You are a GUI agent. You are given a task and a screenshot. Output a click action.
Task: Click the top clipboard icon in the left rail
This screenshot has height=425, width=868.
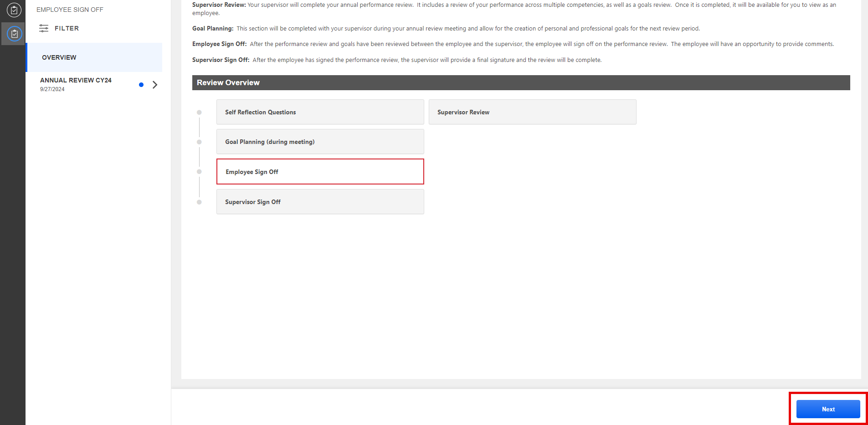click(x=13, y=10)
